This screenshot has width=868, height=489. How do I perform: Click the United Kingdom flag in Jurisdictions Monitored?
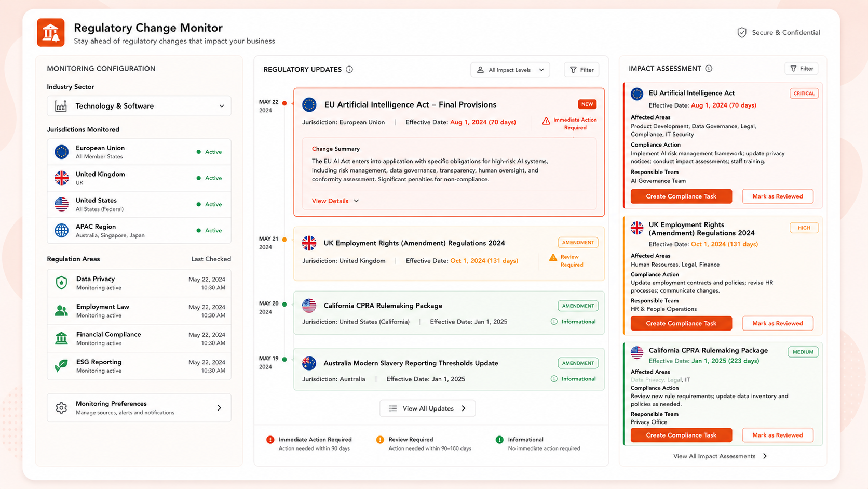click(x=62, y=178)
